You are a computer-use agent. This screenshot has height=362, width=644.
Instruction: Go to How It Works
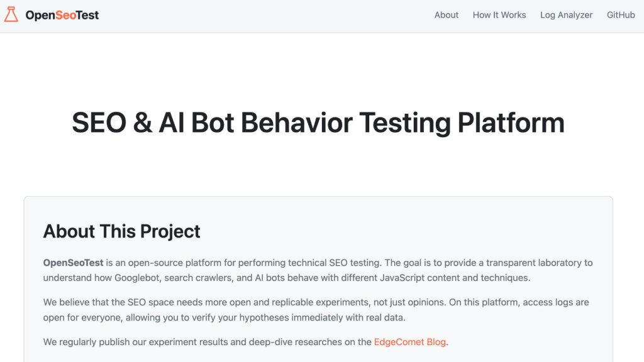point(499,15)
